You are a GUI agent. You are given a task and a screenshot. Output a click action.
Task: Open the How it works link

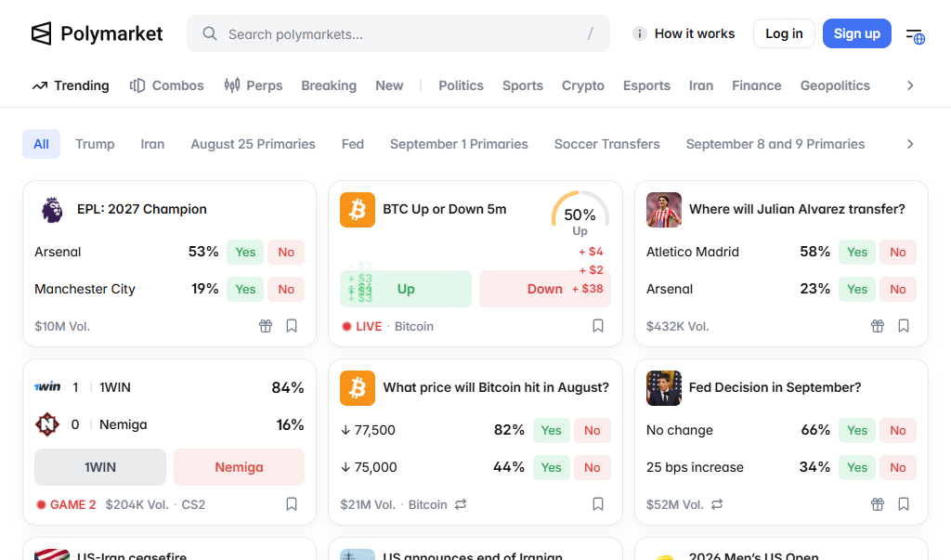click(695, 33)
